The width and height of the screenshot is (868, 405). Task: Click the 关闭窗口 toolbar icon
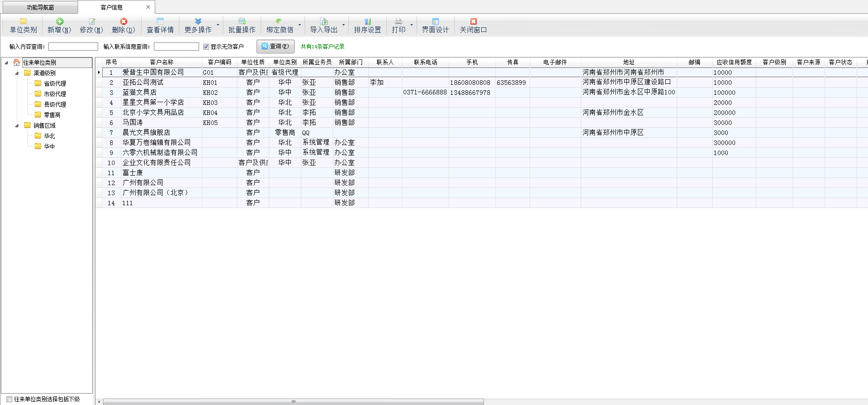coord(473,21)
